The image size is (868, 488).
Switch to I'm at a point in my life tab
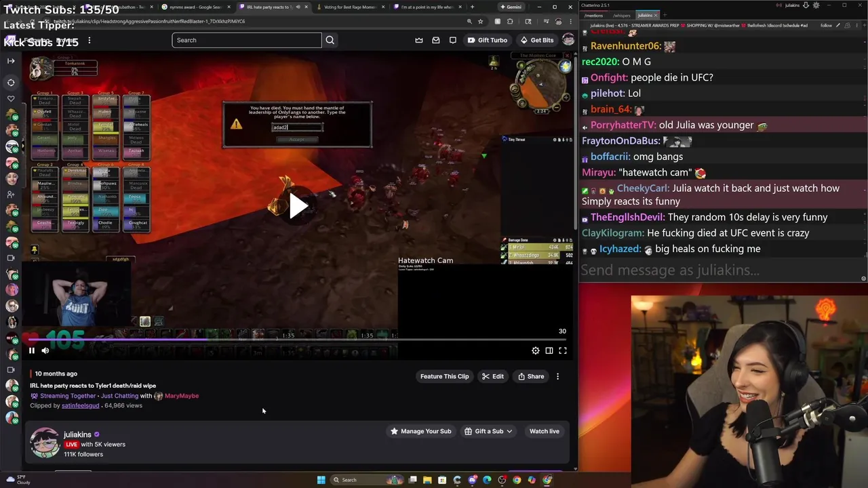pyautogui.click(x=427, y=7)
